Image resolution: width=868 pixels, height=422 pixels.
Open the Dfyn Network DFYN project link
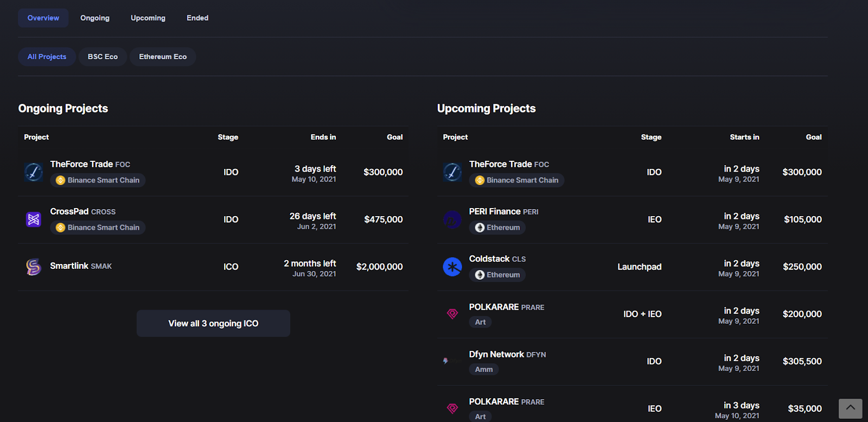[508, 354]
